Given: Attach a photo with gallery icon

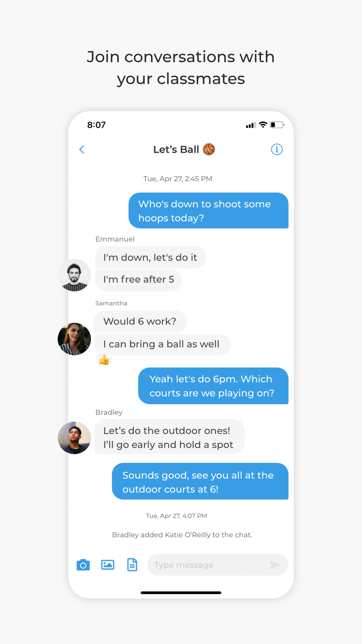Looking at the screenshot, I should [108, 565].
